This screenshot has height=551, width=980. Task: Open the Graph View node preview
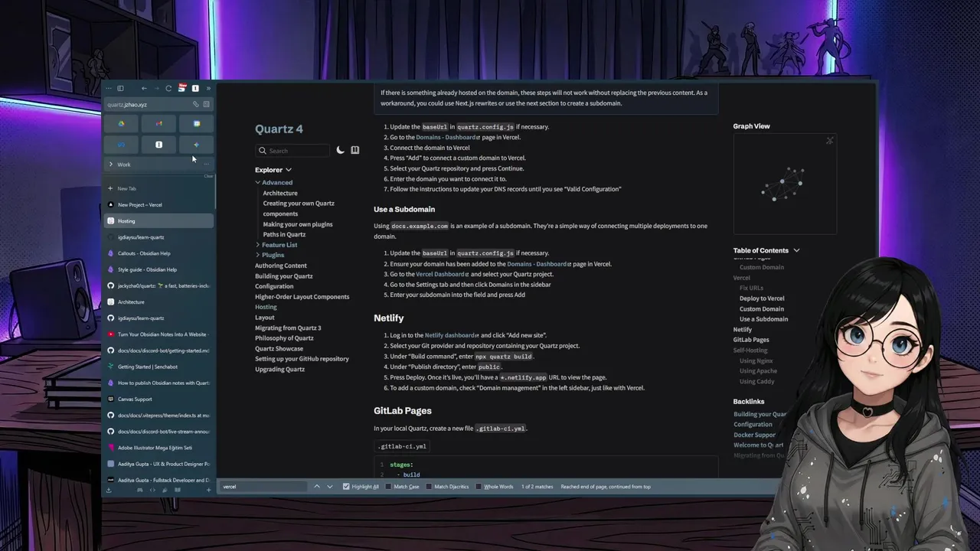(785, 184)
